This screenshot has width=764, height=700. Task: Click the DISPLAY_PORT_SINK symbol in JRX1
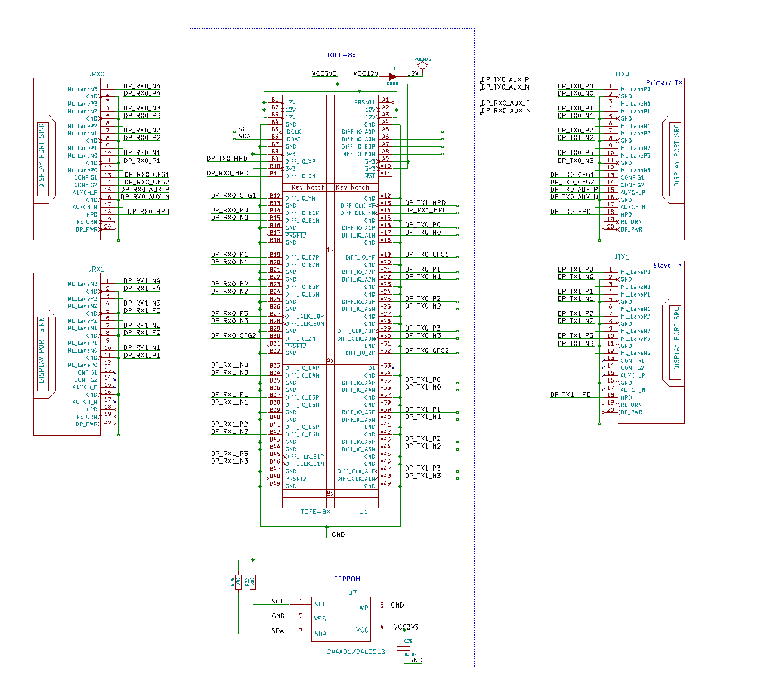[x=42, y=350]
